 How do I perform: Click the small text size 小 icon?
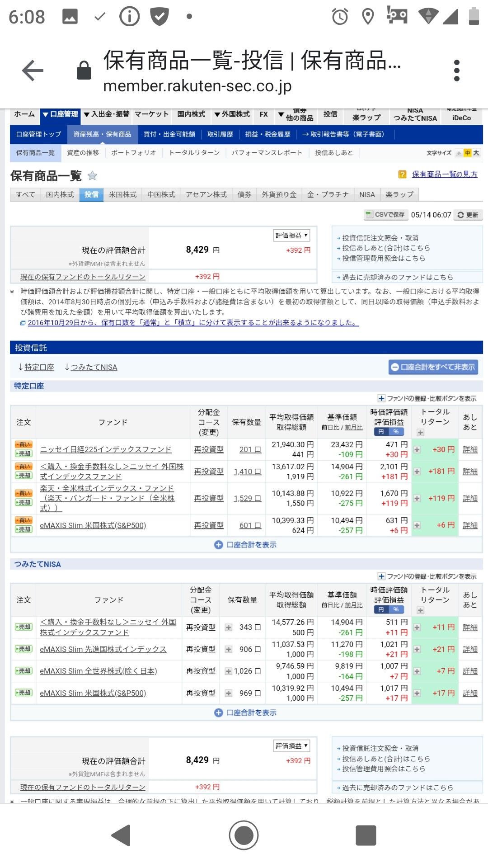pos(459,153)
